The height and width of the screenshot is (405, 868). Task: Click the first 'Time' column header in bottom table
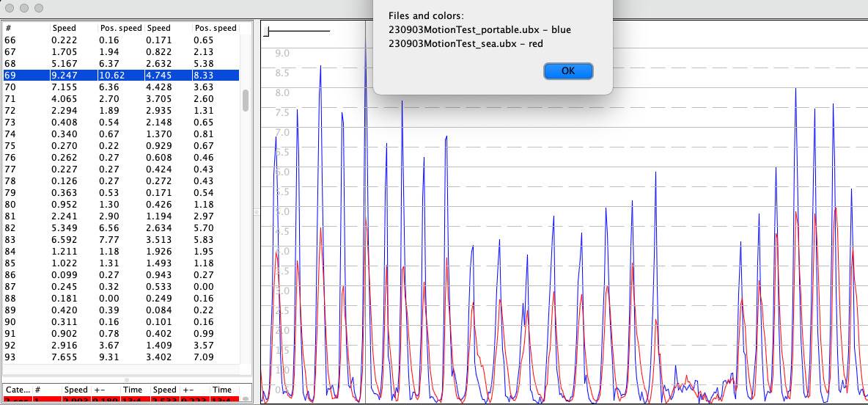133,390
